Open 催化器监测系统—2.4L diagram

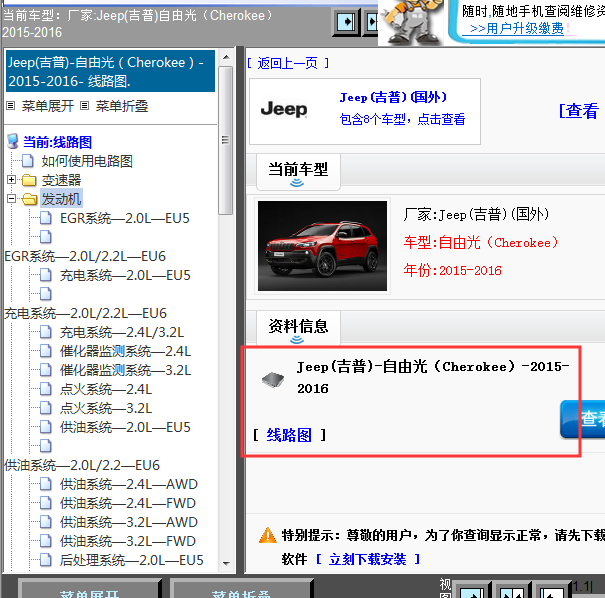(125, 351)
